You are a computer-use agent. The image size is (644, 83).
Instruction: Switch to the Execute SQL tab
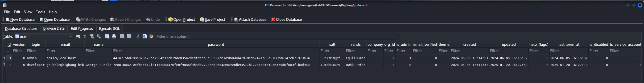[109, 29]
